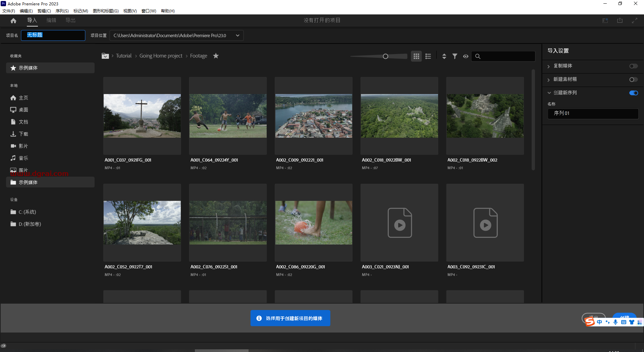Enable the 新建素材箱 toggle
This screenshot has height=352, width=644.
click(x=633, y=79)
